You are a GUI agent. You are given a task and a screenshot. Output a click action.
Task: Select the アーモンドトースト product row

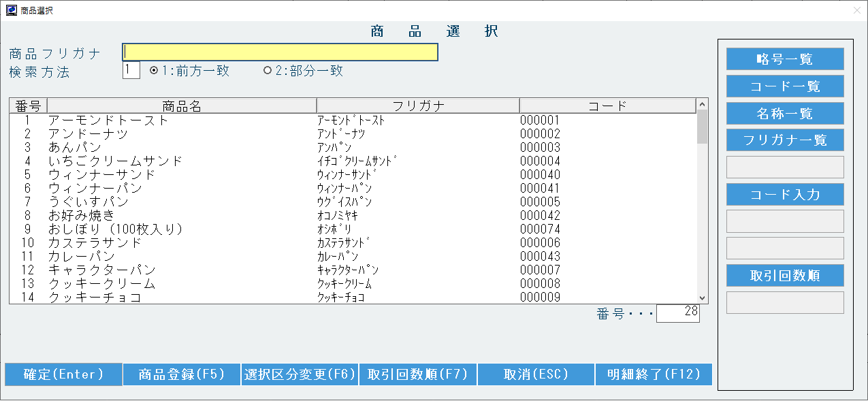[108, 121]
